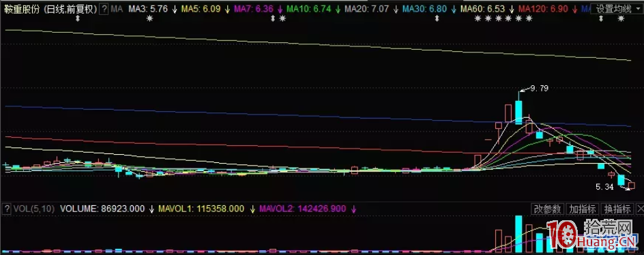Click the 改参数 tab in volume panel
644x255 pixels.
coord(548,209)
